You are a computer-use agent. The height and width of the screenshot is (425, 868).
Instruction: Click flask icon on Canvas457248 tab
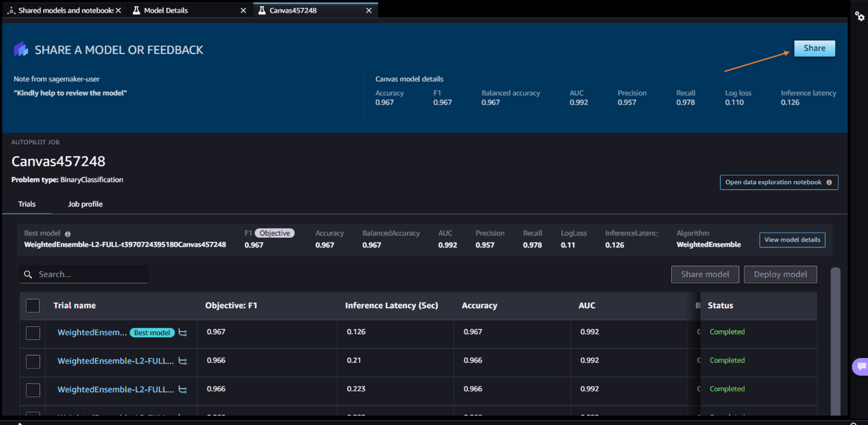coord(262,10)
